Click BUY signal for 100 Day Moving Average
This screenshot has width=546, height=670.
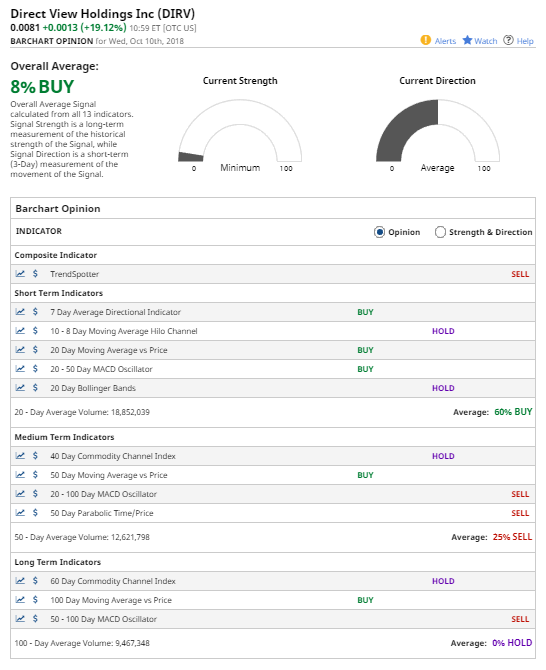point(365,600)
